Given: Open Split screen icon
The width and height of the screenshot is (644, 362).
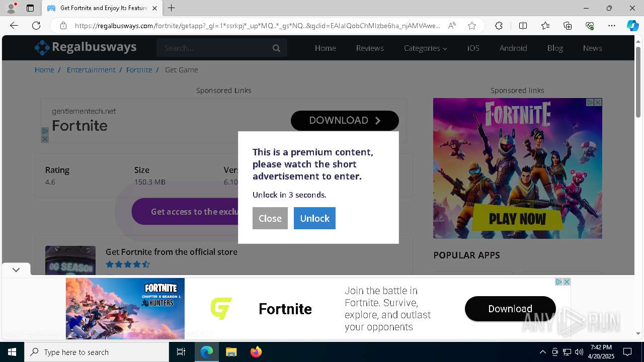Looking at the screenshot, I should click(x=523, y=26).
